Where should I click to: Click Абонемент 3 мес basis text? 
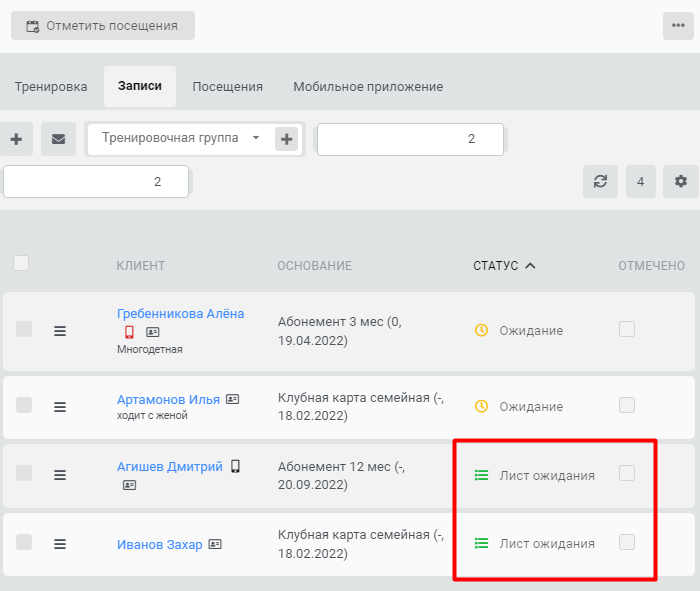coord(340,331)
